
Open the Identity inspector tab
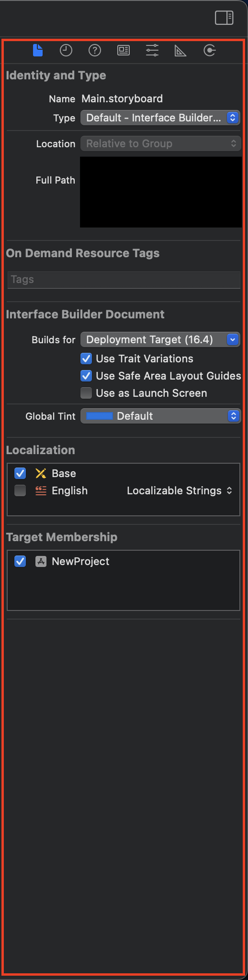pyautogui.click(x=124, y=50)
